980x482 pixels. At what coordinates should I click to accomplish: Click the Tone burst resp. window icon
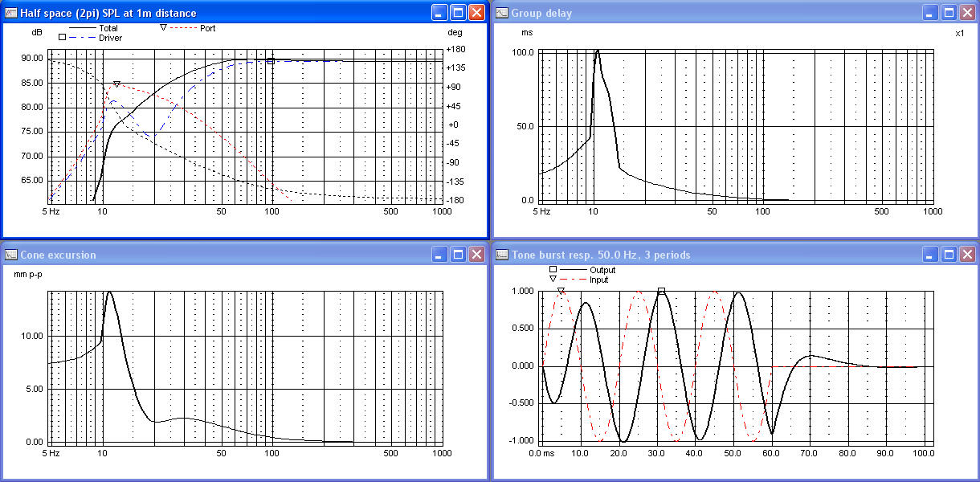[x=501, y=255]
